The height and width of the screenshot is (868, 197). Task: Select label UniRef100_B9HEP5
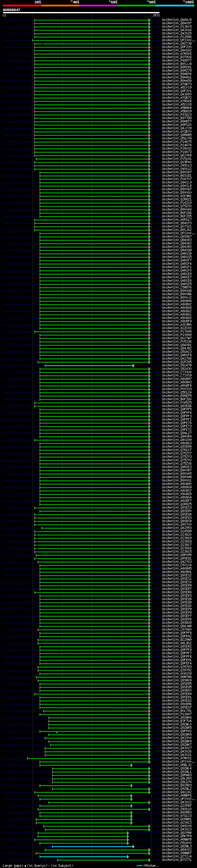(177, 396)
